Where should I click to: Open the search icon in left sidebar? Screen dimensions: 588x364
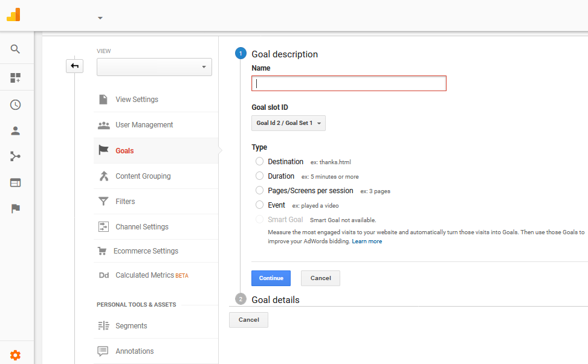pos(15,49)
